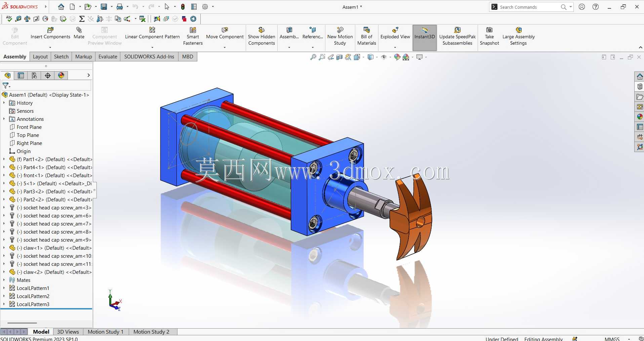The height and width of the screenshot is (341, 644).
Task: Select socket head cap screw_am<3>
Action: click(x=54, y=208)
